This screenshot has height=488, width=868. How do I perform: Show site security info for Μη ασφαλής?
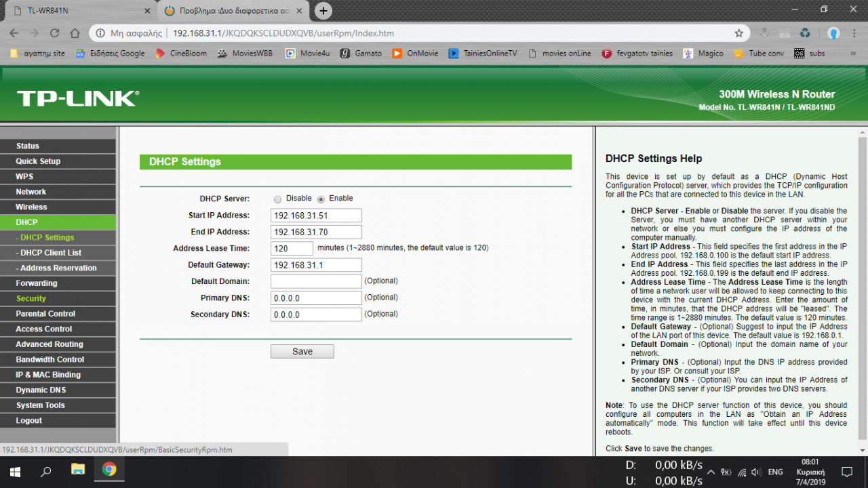click(129, 33)
